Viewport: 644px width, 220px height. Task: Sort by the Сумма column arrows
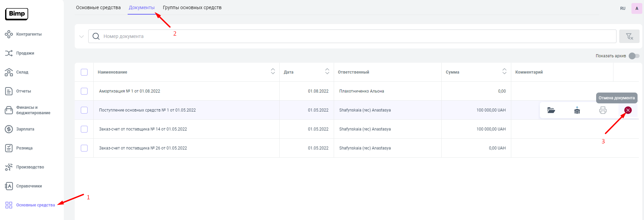click(504, 71)
